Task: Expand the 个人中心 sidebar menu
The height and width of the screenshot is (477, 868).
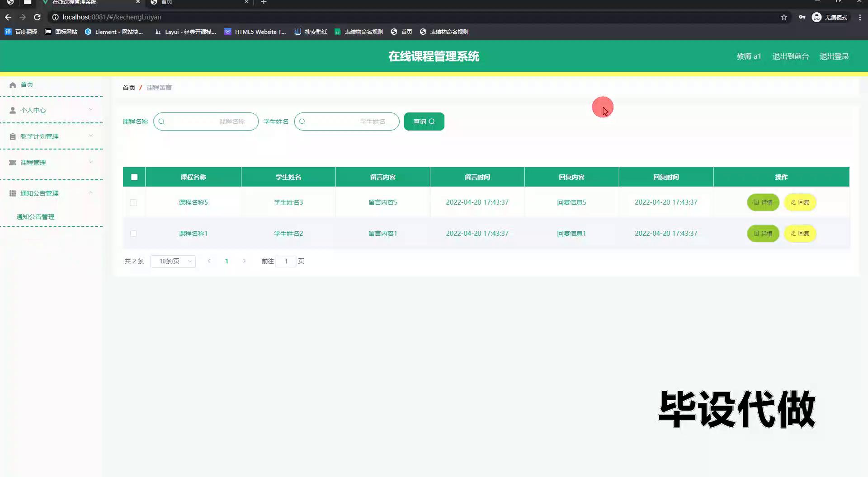Action: coord(52,110)
